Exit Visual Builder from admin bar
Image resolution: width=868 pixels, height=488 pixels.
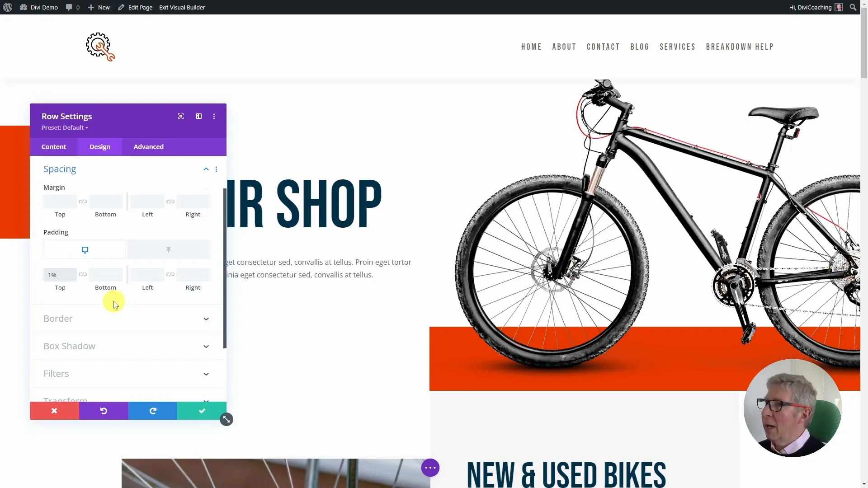coord(182,7)
